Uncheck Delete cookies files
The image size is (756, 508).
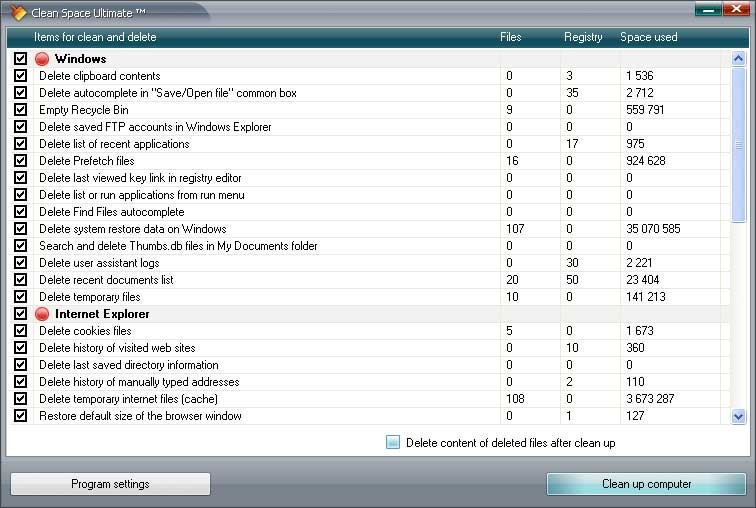point(20,331)
